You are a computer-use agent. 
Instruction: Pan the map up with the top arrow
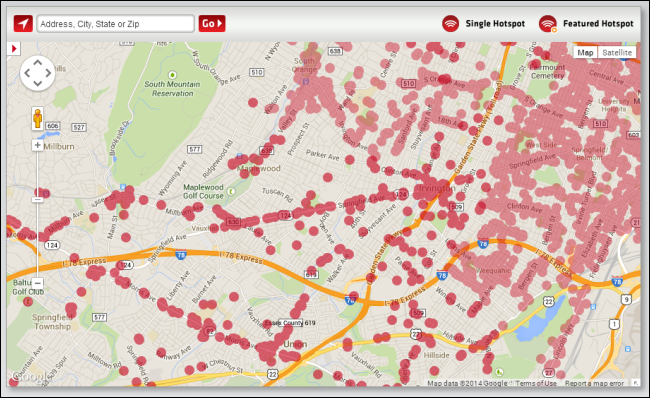(38, 63)
